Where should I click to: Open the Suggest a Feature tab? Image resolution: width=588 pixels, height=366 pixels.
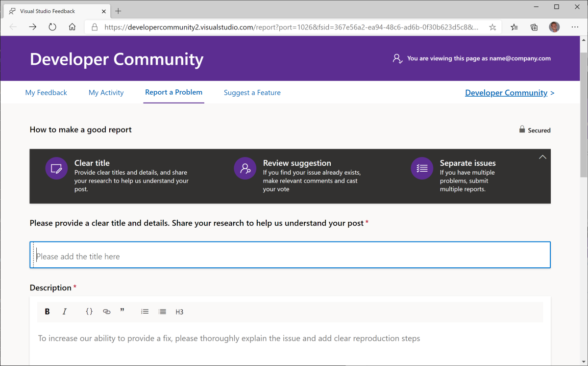252,92
